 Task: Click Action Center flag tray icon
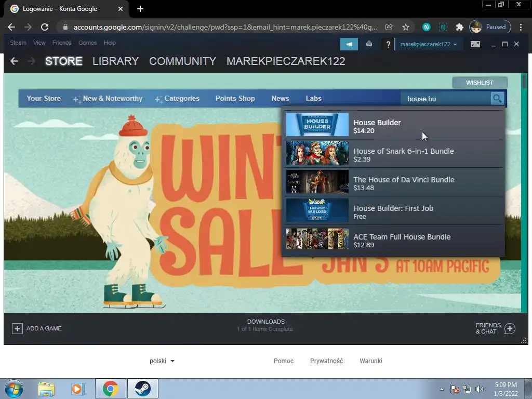coord(454,389)
